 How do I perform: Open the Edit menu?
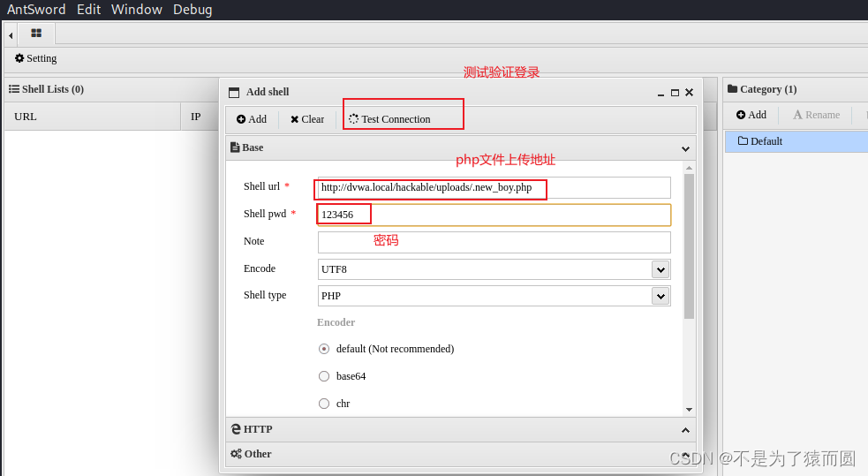(88, 10)
